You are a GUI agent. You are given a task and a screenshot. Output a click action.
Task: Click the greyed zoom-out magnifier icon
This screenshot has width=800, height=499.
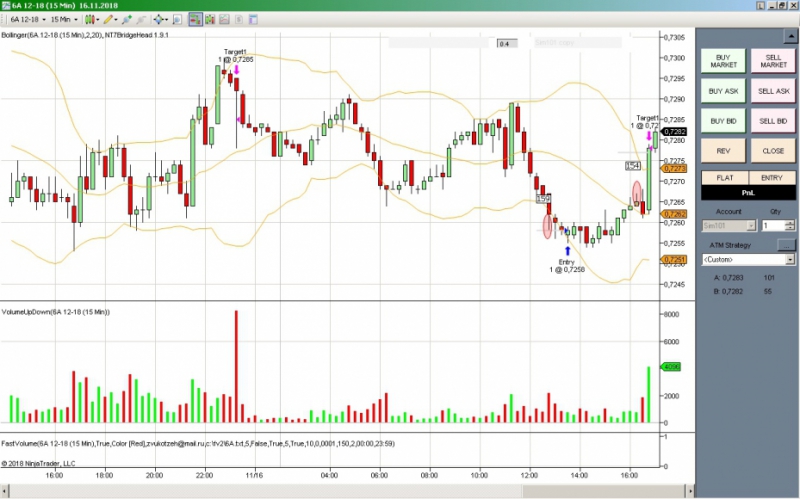(x=141, y=19)
